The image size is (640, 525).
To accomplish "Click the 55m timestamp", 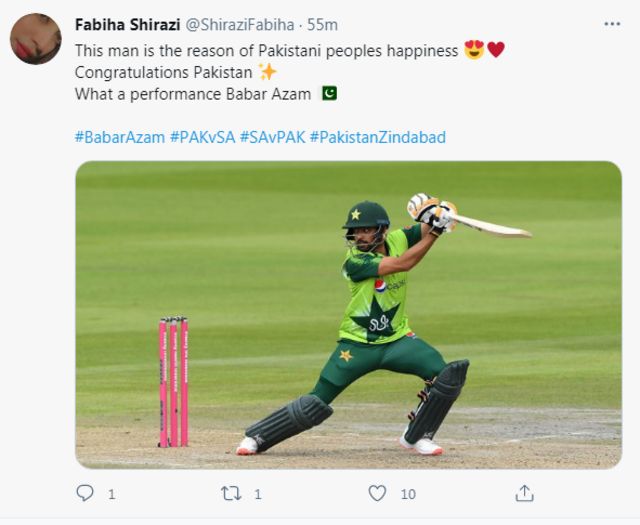I will [322, 24].
